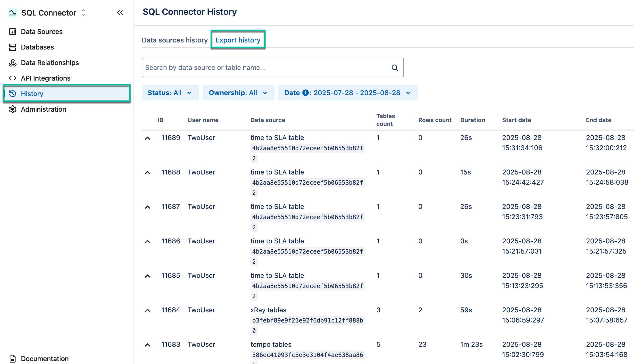634x364 pixels.
Task: Switch to the Data sources history tab
Action: point(175,40)
